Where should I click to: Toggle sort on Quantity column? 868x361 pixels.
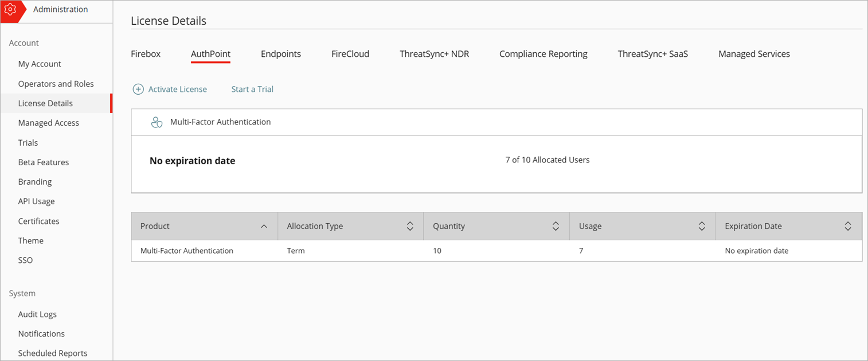pos(556,227)
